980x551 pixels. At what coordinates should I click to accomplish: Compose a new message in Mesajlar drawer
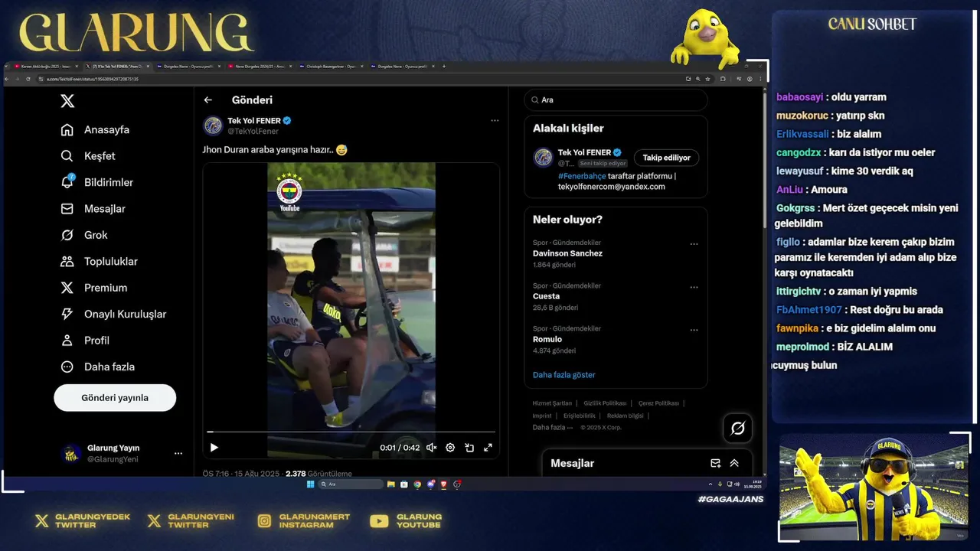(x=715, y=463)
